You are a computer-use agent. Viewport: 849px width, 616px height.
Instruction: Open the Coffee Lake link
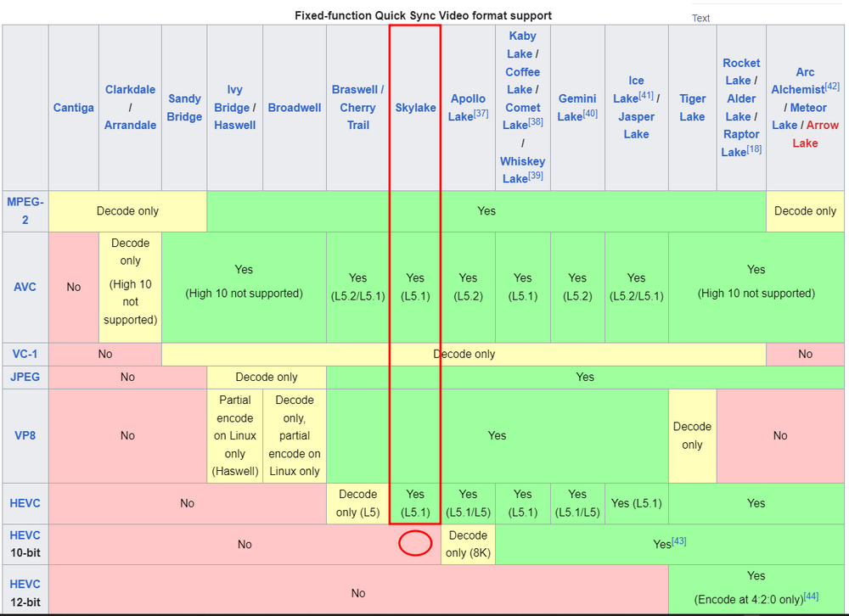(x=521, y=80)
